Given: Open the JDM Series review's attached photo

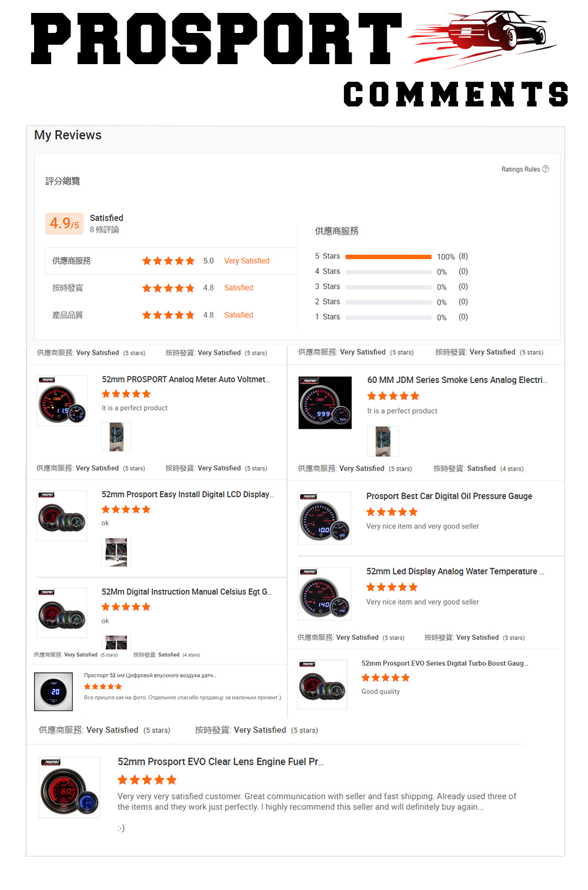Looking at the screenshot, I should [383, 441].
